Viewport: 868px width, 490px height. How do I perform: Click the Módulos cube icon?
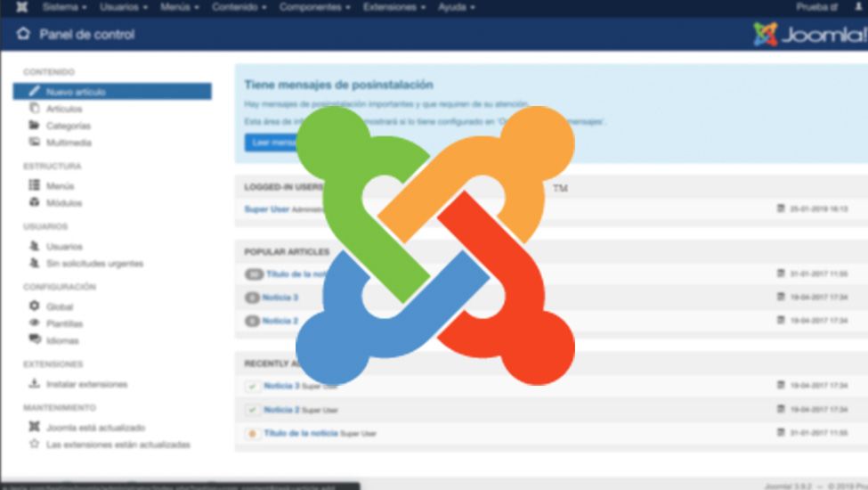point(35,202)
